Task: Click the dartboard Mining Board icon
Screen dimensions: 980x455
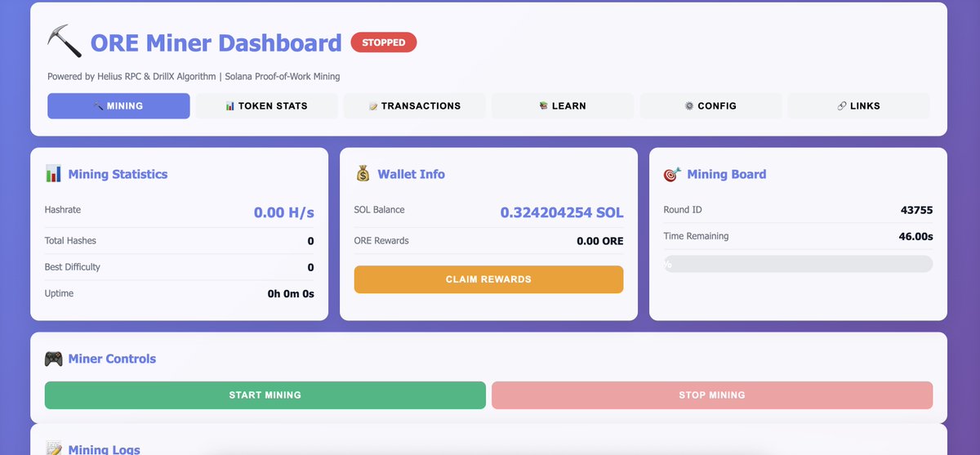Action: (x=672, y=174)
